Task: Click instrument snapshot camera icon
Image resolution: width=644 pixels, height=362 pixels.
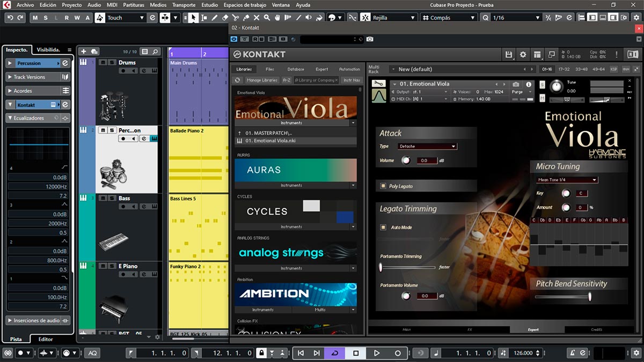Action: pyautogui.click(x=516, y=84)
